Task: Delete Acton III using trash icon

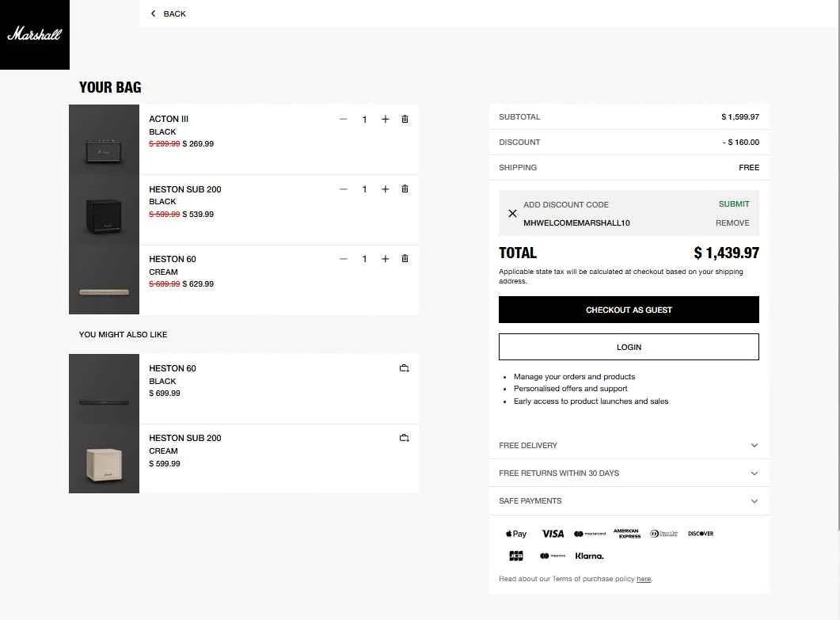Action: pyautogui.click(x=405, y=119)
